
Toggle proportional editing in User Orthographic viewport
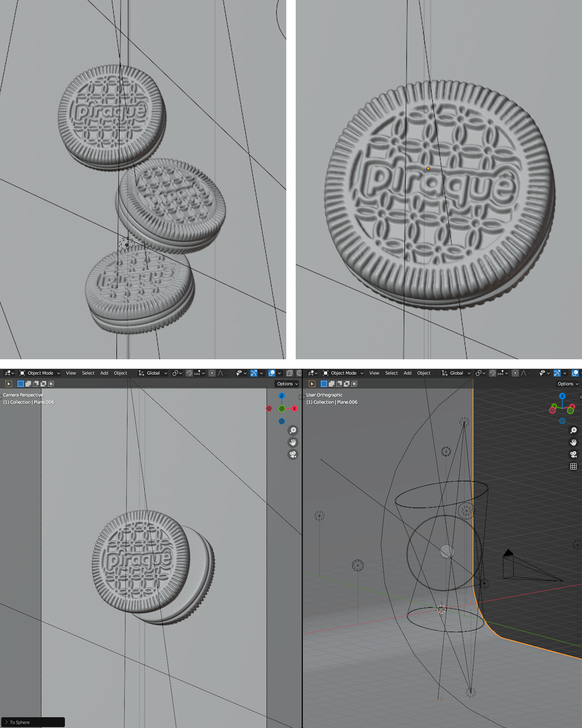point(515,373)
